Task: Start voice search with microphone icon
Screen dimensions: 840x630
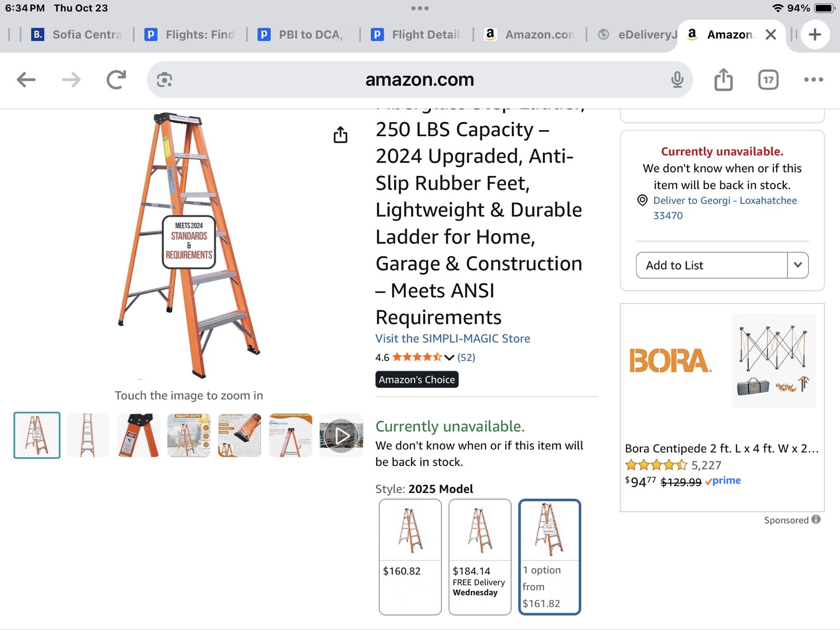Action: click(677, 80)
